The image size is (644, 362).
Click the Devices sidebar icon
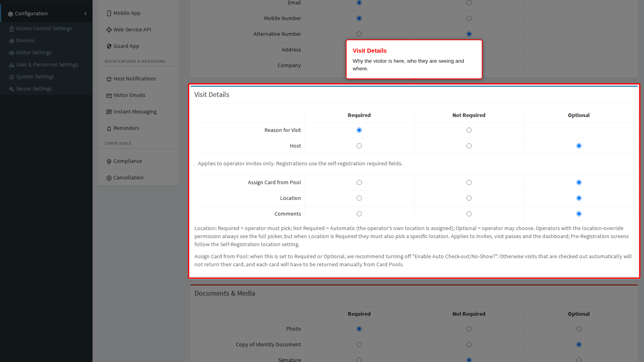tap(12, 41)
